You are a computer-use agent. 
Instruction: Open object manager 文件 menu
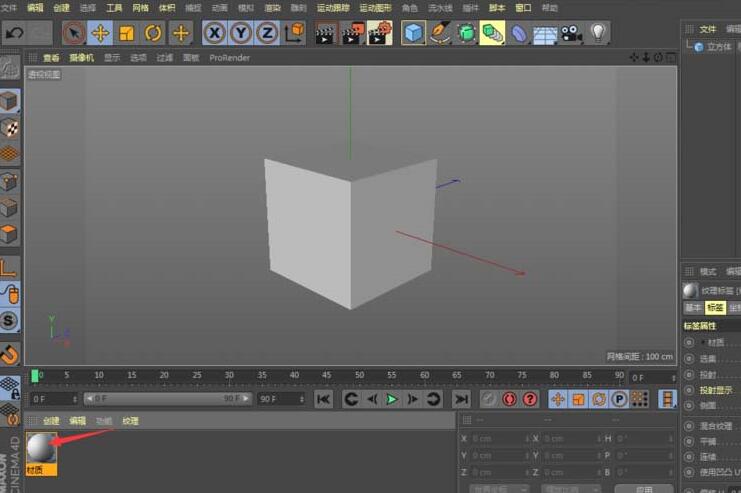coord(707,29)
